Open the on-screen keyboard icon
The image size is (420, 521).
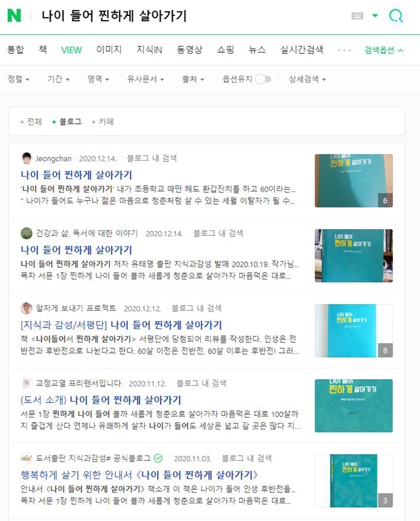click(357, 16)
